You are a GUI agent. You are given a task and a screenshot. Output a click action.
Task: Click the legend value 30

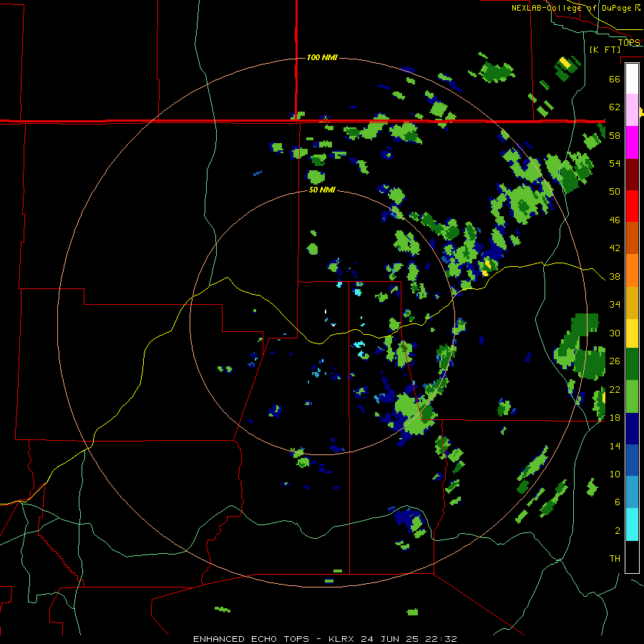point(615,333)
